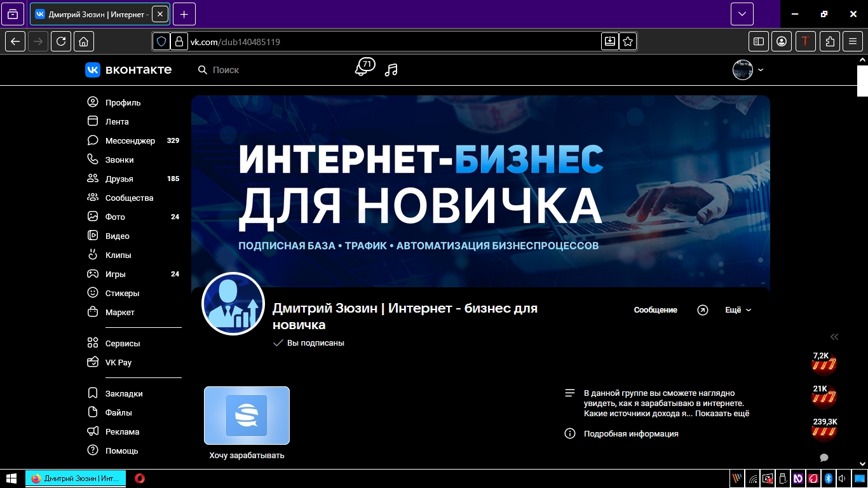
Task: Open the profile avatar menu top right
Action: tap(742, 70)
